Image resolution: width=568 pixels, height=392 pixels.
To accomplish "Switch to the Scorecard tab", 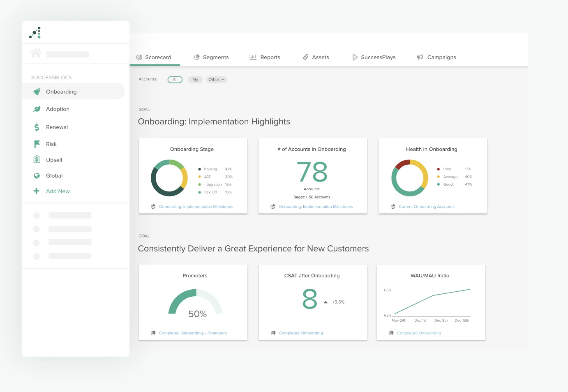I will 155,58.
